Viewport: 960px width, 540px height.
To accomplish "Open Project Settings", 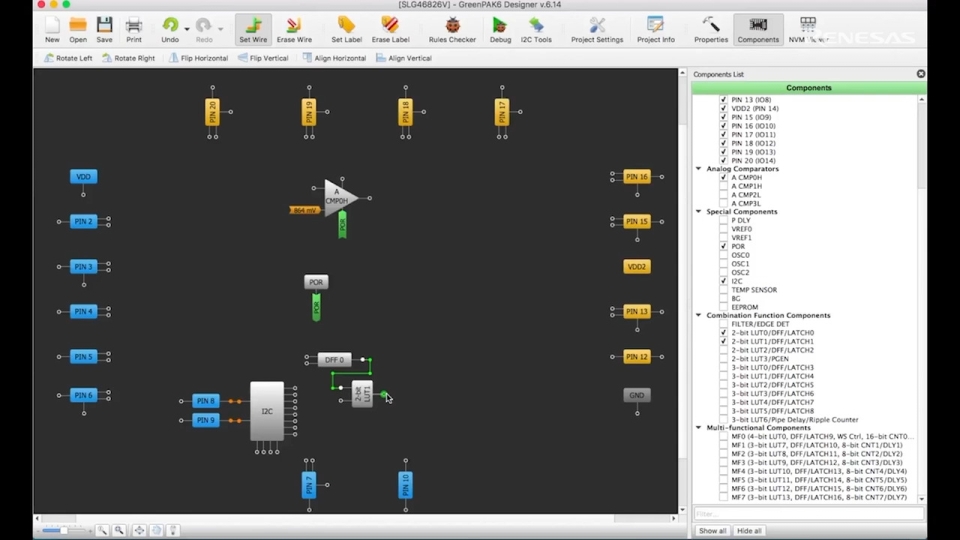I will click(x=597, y=29).
